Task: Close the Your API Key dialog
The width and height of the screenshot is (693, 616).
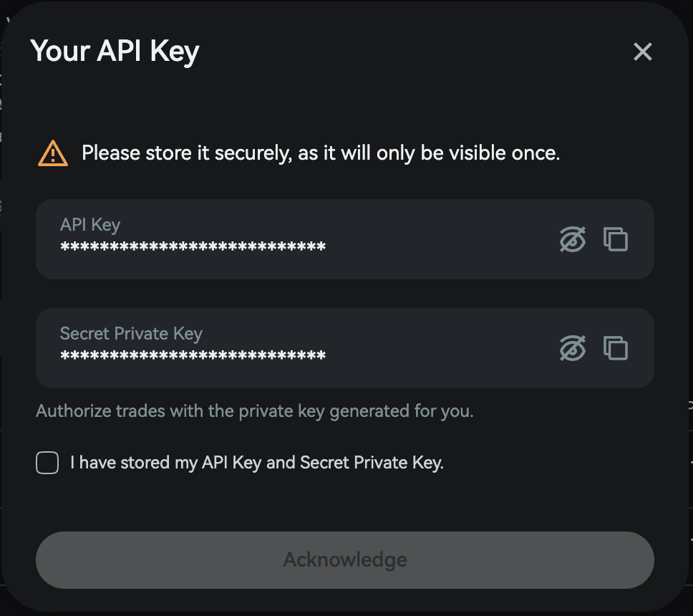Action: pyautogui.click(x=642, y=52)
